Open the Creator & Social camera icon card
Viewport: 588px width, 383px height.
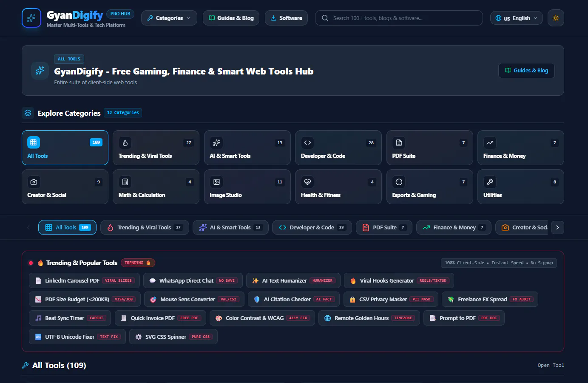pos(65,187)
